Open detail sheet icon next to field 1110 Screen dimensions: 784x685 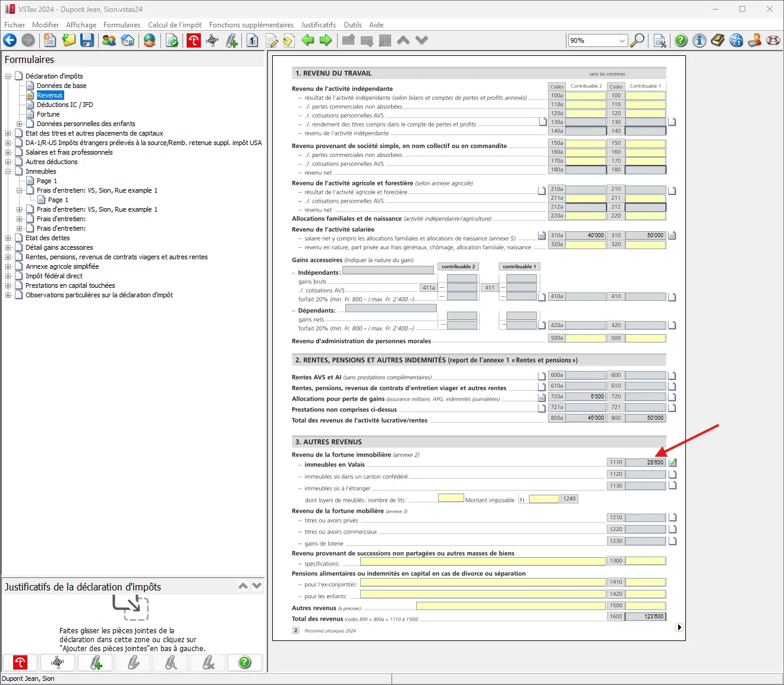pos(673,463)
